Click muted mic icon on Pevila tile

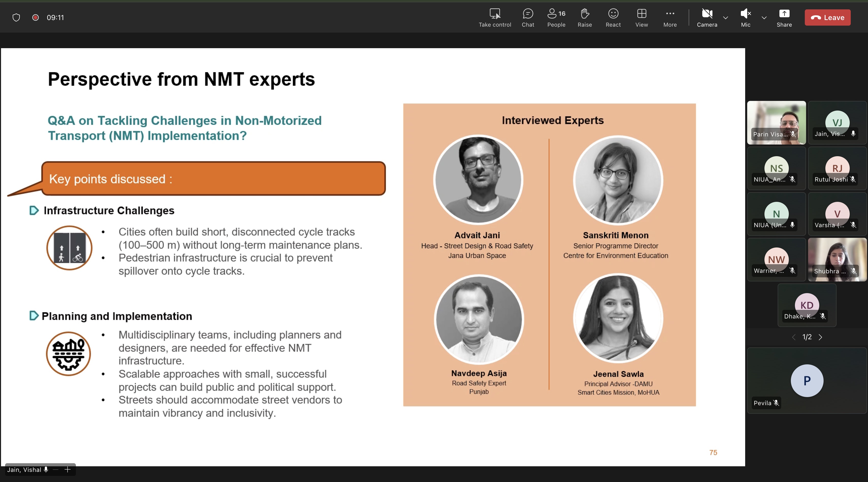[776, 403]
